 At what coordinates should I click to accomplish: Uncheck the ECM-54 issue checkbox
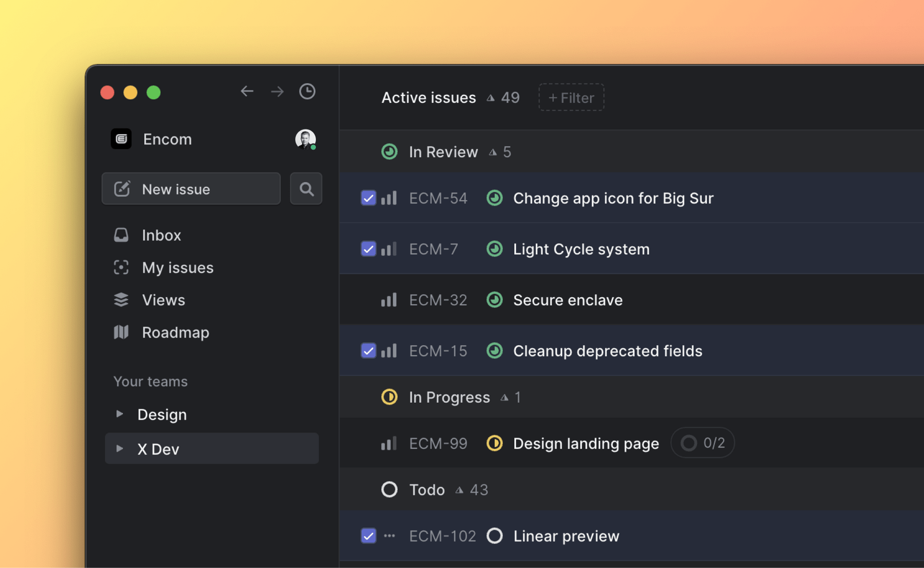click(x=369, y=198)
